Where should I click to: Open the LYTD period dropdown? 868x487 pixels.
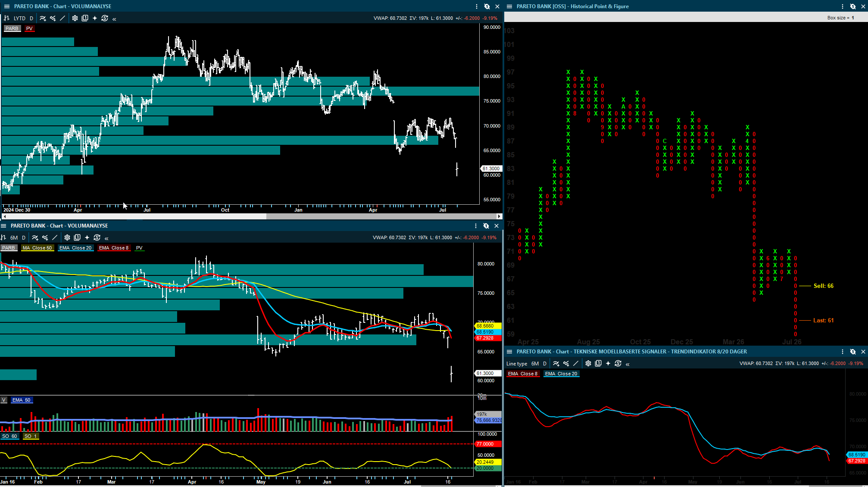[19, 18]
